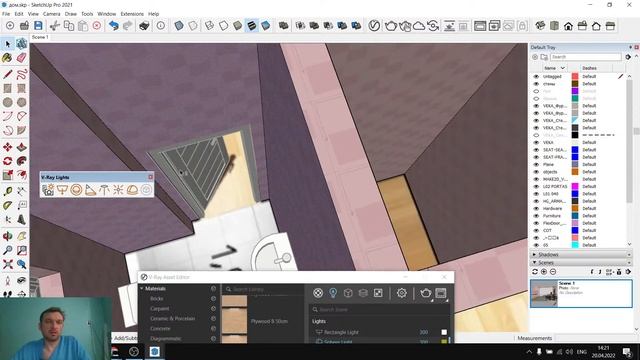The height and width of the screenshot is (360, 640).
Task: Click the Asset Editor Search Scene field
Action: [379, 309]
